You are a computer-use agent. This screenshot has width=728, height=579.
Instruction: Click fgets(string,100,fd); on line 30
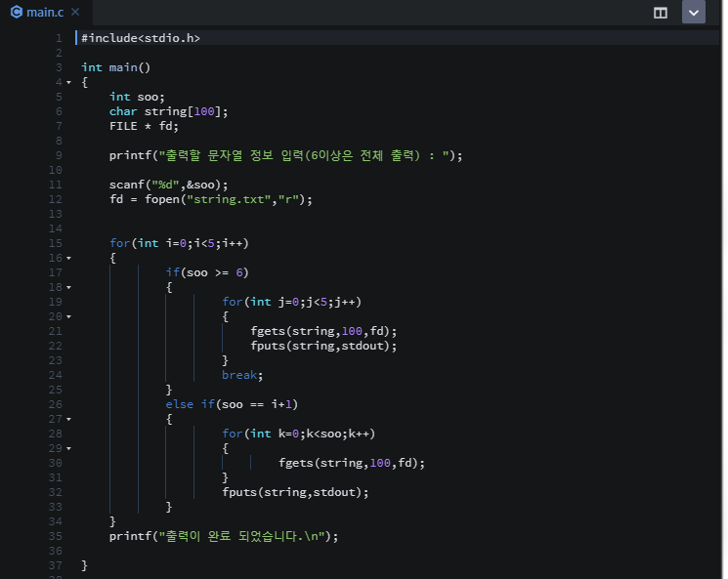[352, 463]
